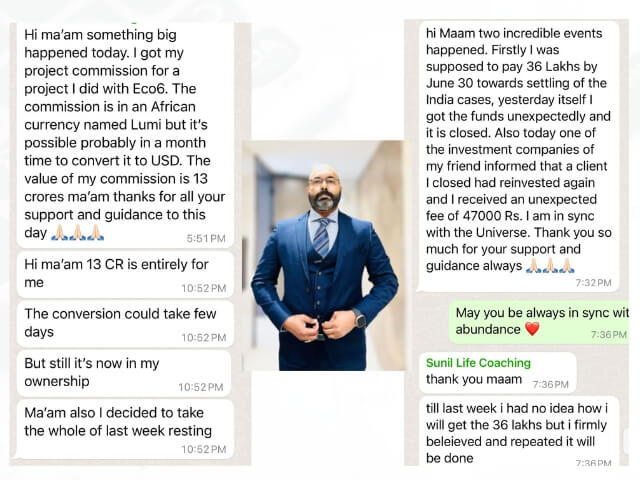Click the smartwatch on the man's wrist
This screenshot has width=640, height=480.
click(x=360, y=319)
